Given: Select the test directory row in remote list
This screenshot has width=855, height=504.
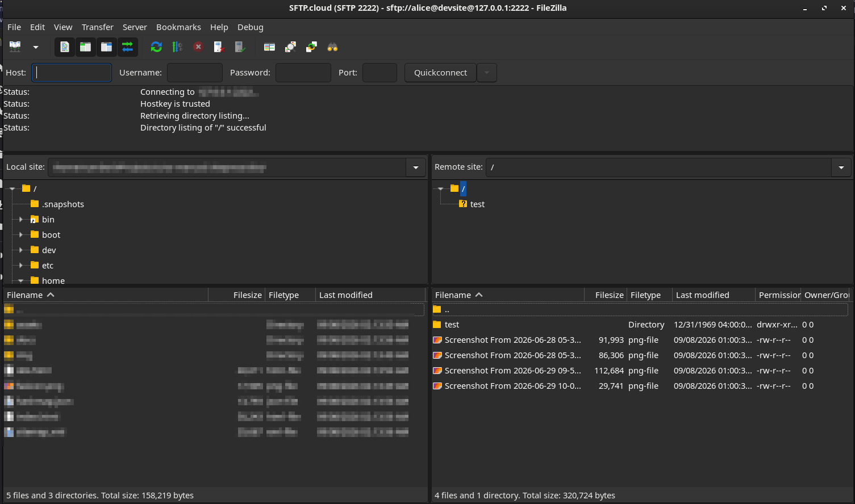Looking at the screenshot, I should 640,325.
